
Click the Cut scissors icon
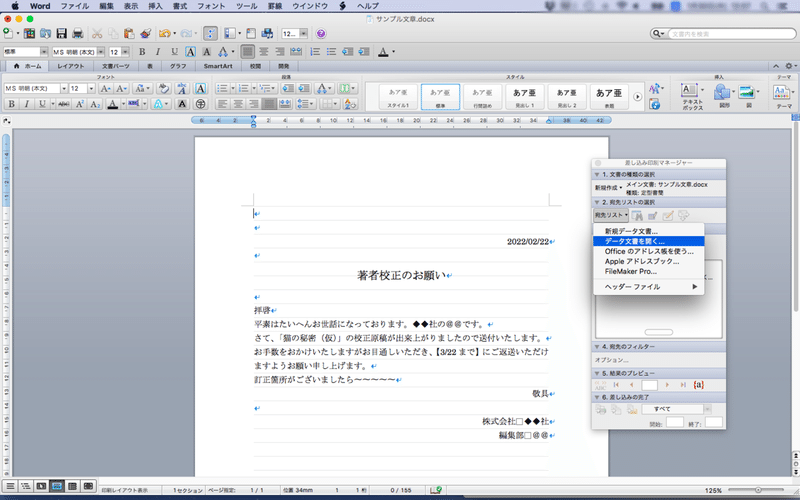[97, 34]
